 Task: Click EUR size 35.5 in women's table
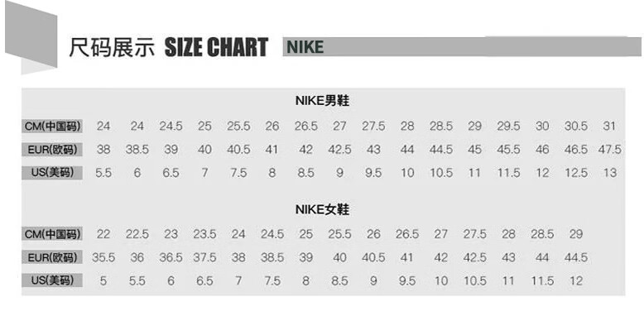[x=103, y=258]
